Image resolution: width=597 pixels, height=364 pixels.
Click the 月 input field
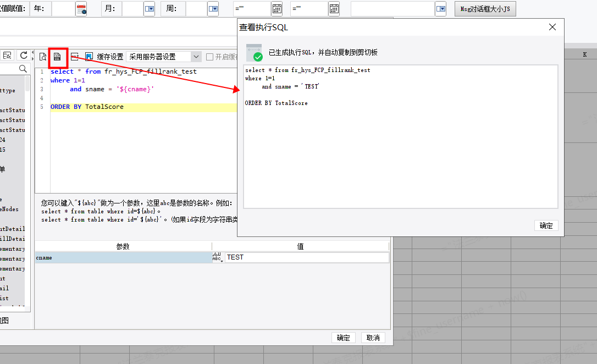click(x=132, y=9)
